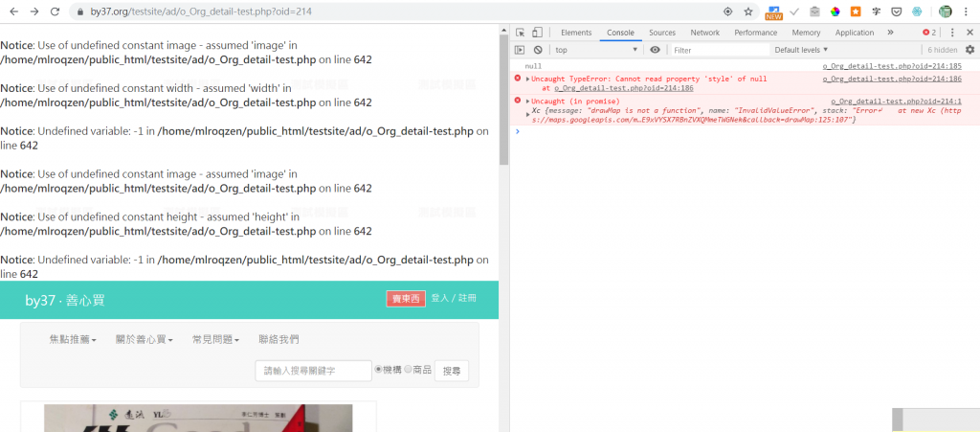Toggle the device toolbar in DevTools

[x=537, y=33]
